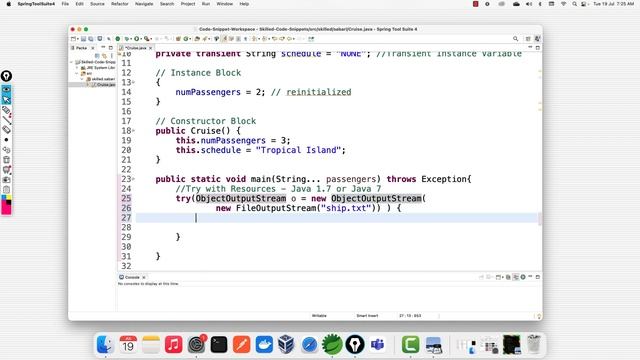640x360 pixels.
Task: Open Microsoft Teams from the Dock
Action: click(x=378, y=345)
